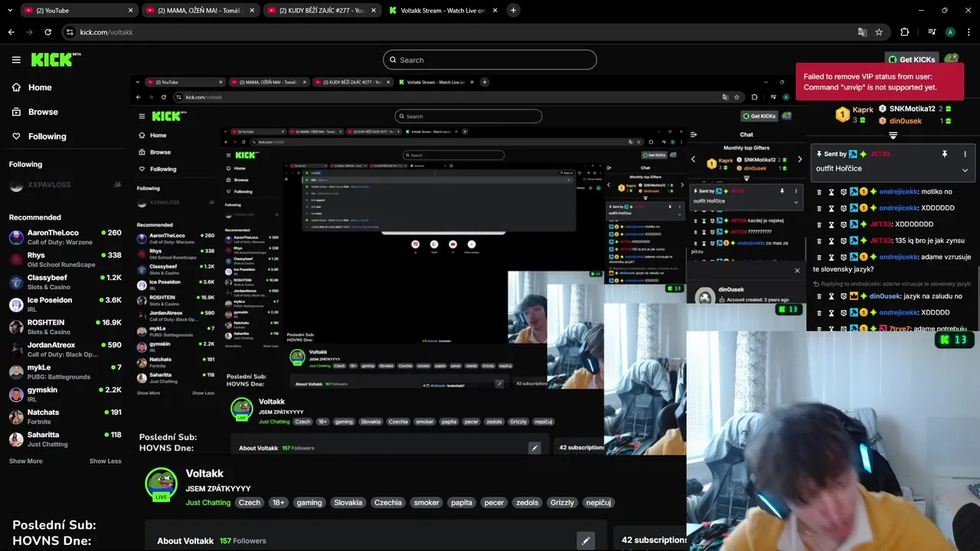
Task: Focus the Kick search field
Action: pyautogui.click(x=490, y=60)
